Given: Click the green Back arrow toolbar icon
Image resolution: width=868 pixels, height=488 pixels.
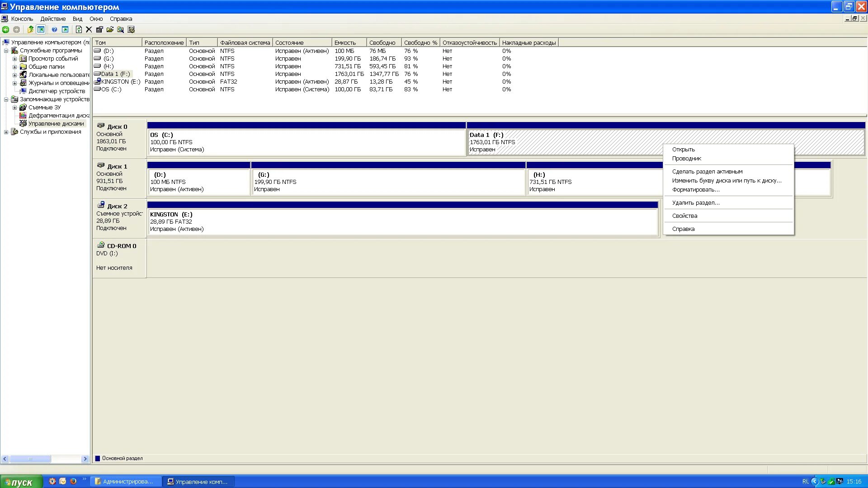Looking at the screenshot, I should tap(5, 30).
